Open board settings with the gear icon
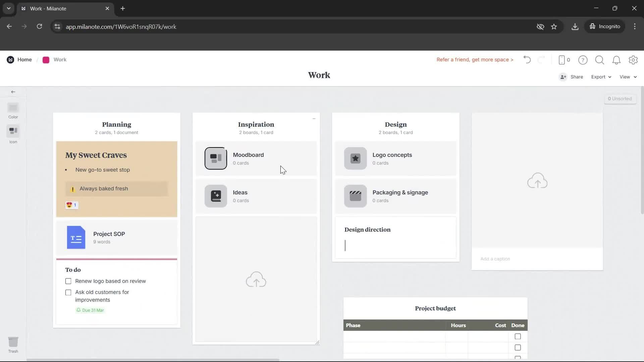The image size is (644, 362). pos(633,60)
